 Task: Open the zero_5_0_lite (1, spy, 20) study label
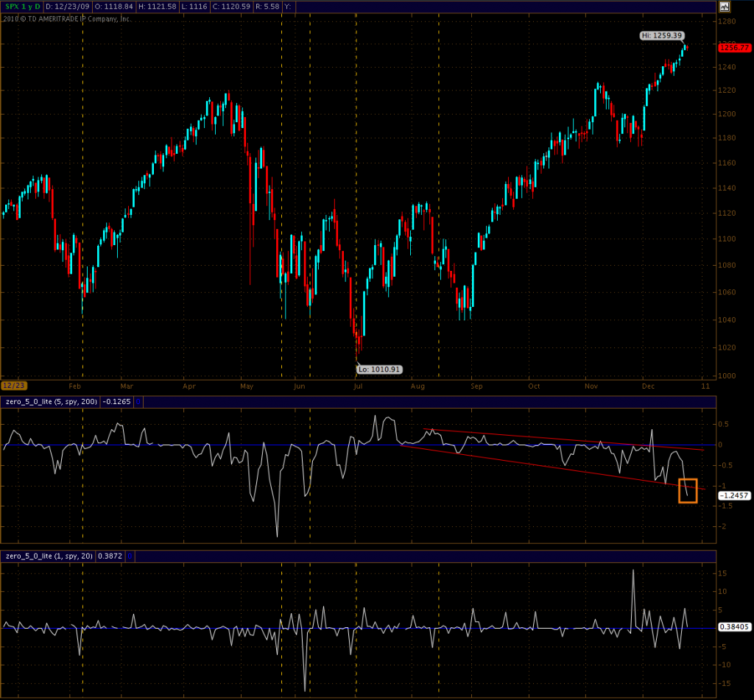tap(49, 556)
